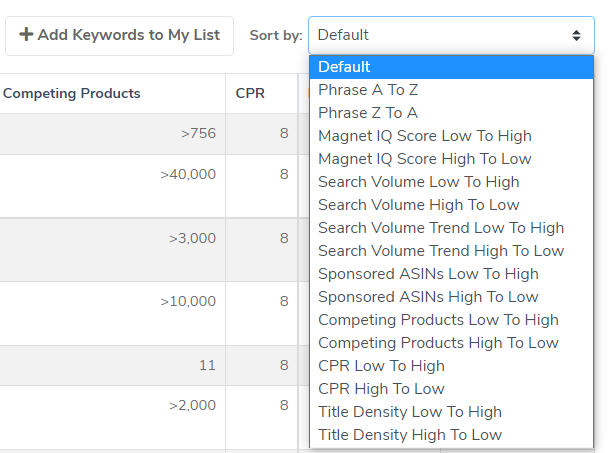Screen dimensions: 611x453
Task: Click Add Keywords to My List button
Action: (x=119, y=35)
